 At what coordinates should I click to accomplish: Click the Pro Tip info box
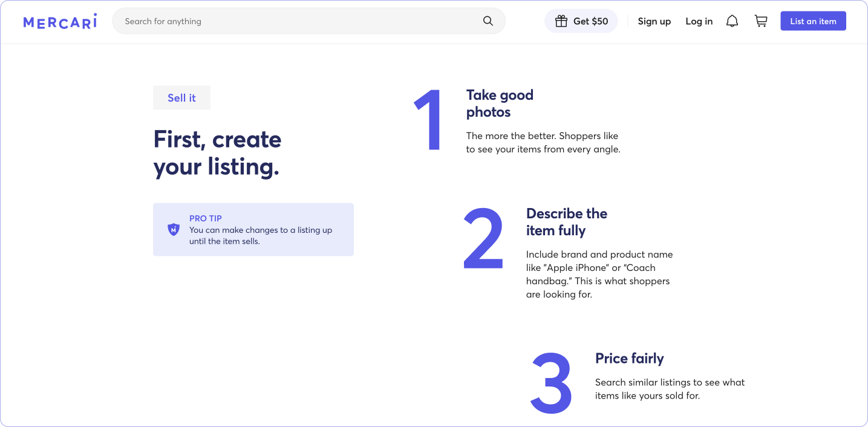click(253, 229)
